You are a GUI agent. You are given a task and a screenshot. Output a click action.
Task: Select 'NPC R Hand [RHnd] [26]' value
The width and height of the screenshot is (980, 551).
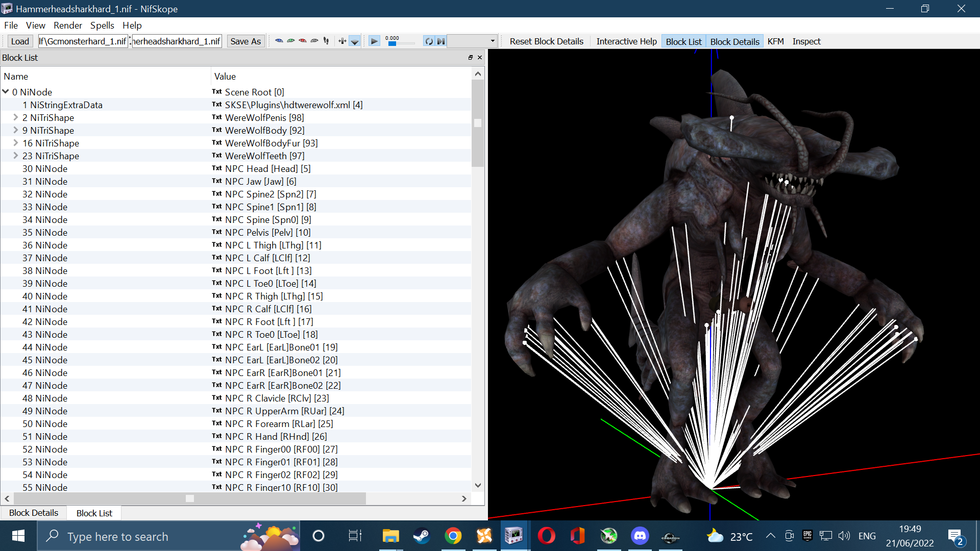click(x=276, y=436)
